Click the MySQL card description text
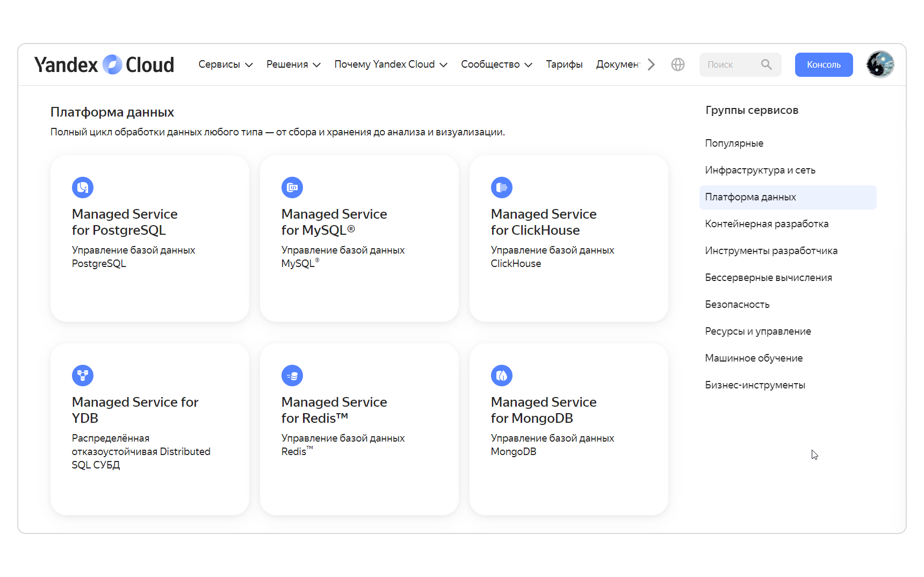The width and height of the screenshot is (924, 577). point(343,257)
